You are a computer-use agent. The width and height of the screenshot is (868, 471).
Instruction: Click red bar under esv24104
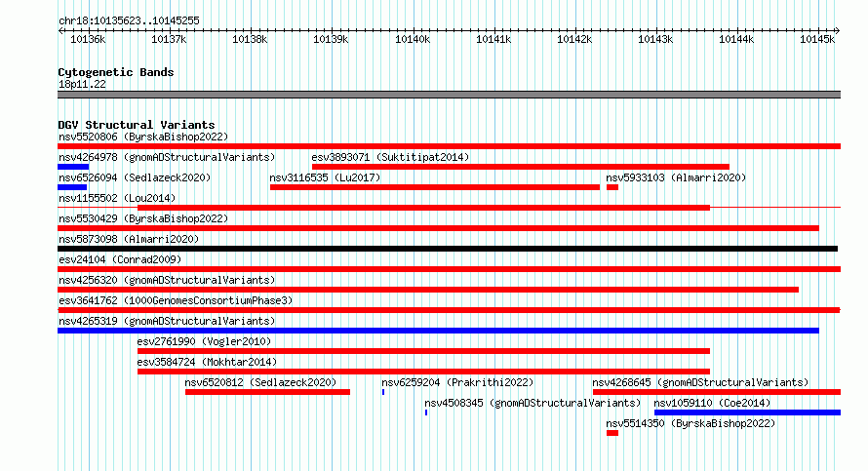coord(449,269)
